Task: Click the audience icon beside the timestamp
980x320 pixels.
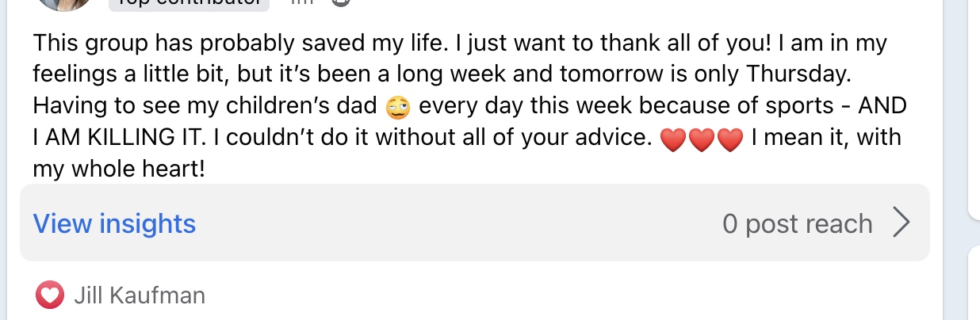Action: click(341, 3)
